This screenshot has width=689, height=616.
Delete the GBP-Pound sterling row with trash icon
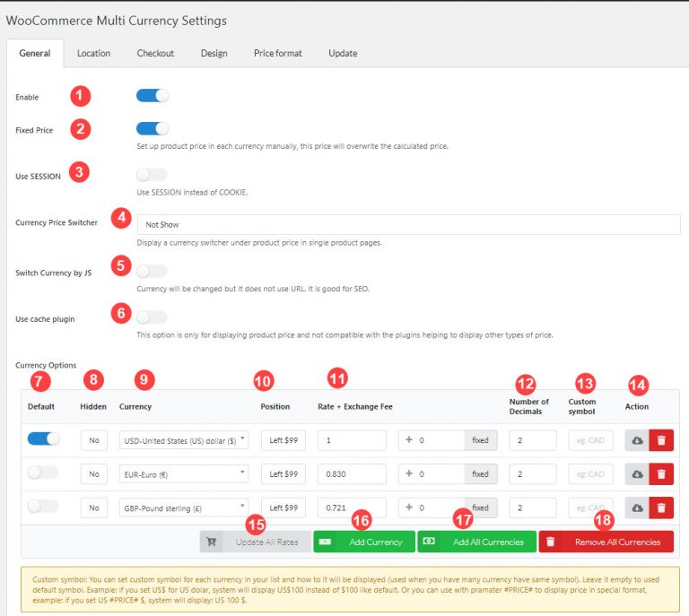(661, 508)
